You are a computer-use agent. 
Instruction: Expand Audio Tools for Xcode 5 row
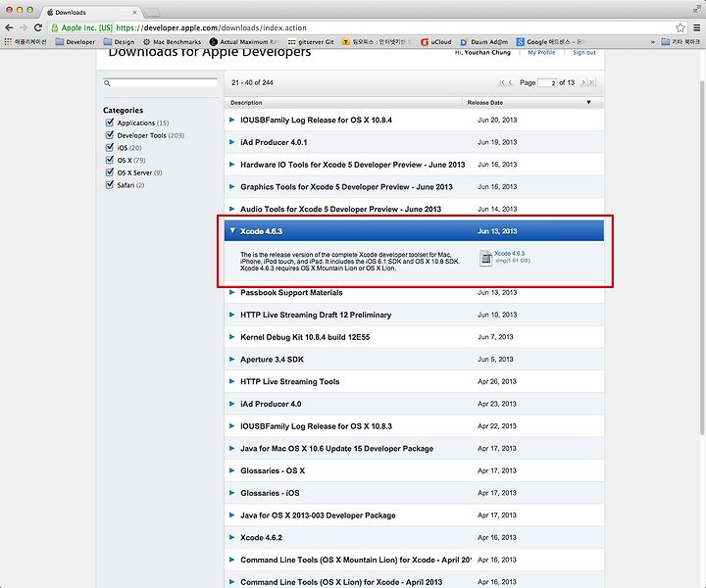point(231,209)
